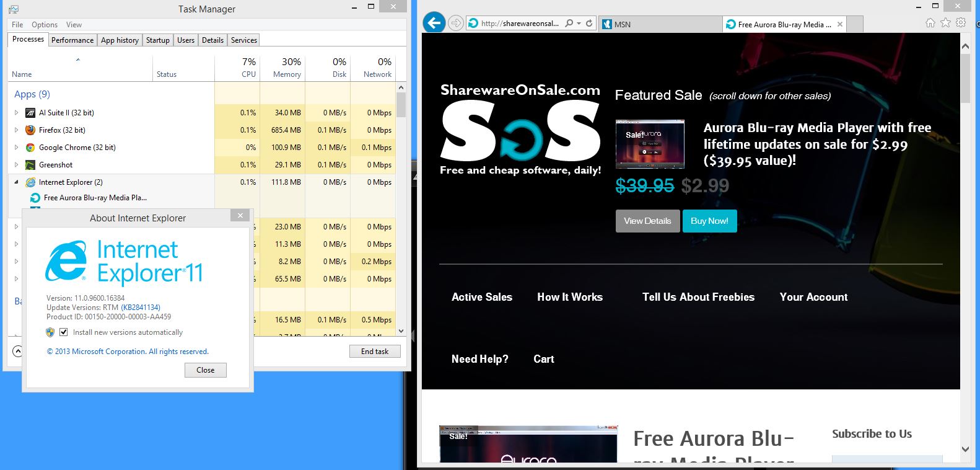Screen dimensions: 980x470
Task: Open the Internet Explorer Tools gear menu
Action: click(961, 23)
